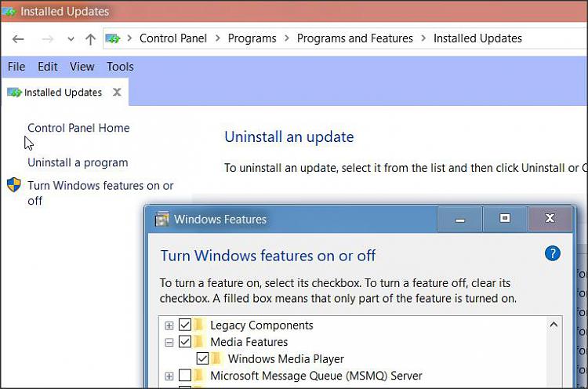Click the Uninstall an update heading

(289, 137)
